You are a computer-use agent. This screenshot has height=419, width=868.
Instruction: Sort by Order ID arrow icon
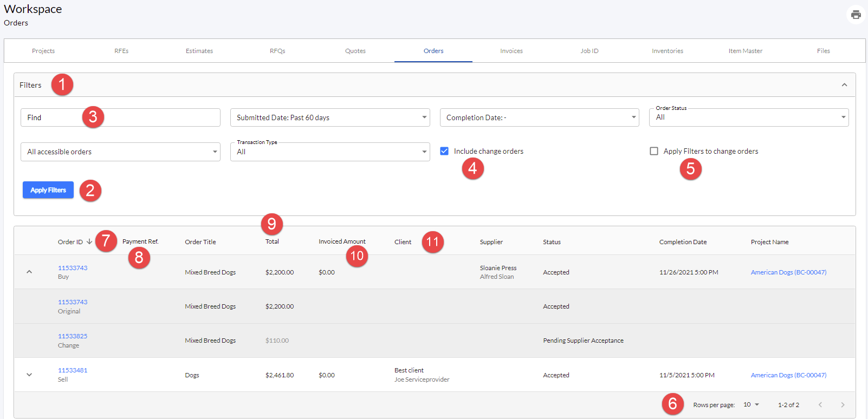point(89,241)
